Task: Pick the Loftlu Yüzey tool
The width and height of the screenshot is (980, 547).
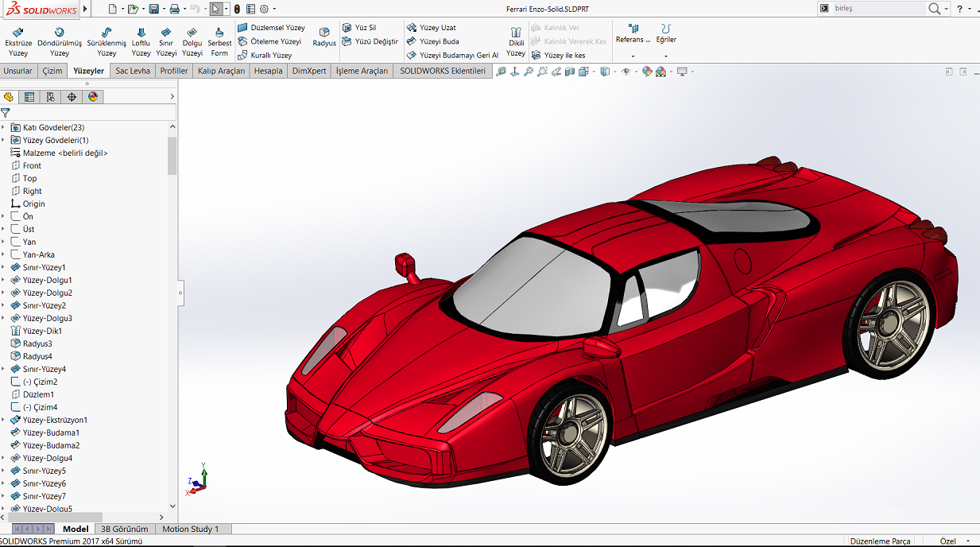Action: coord(141,42)
